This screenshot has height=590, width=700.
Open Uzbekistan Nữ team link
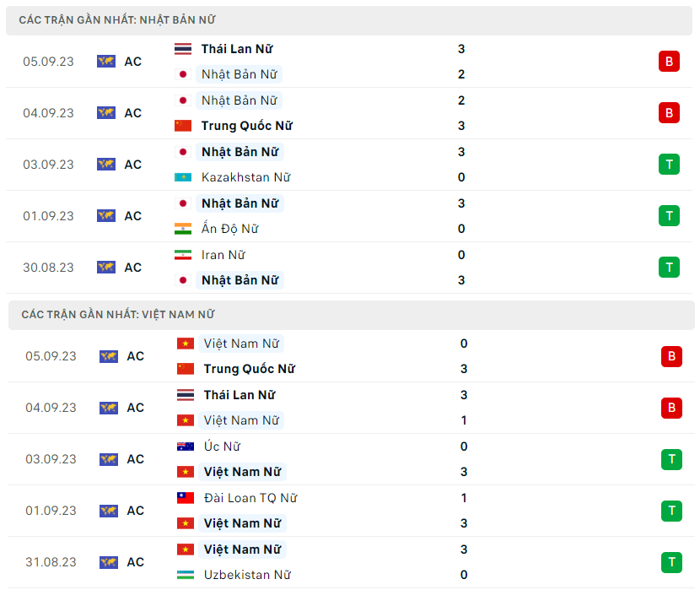click(x=247, y=575)
